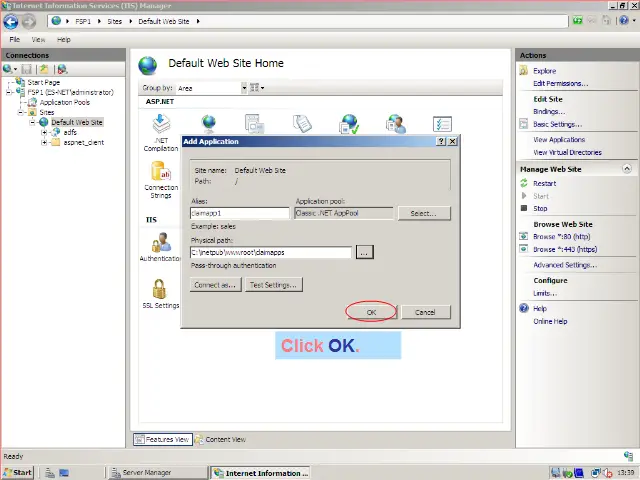Click the Restart icon in Actions
Screen dimensions: 640x480
524,184
